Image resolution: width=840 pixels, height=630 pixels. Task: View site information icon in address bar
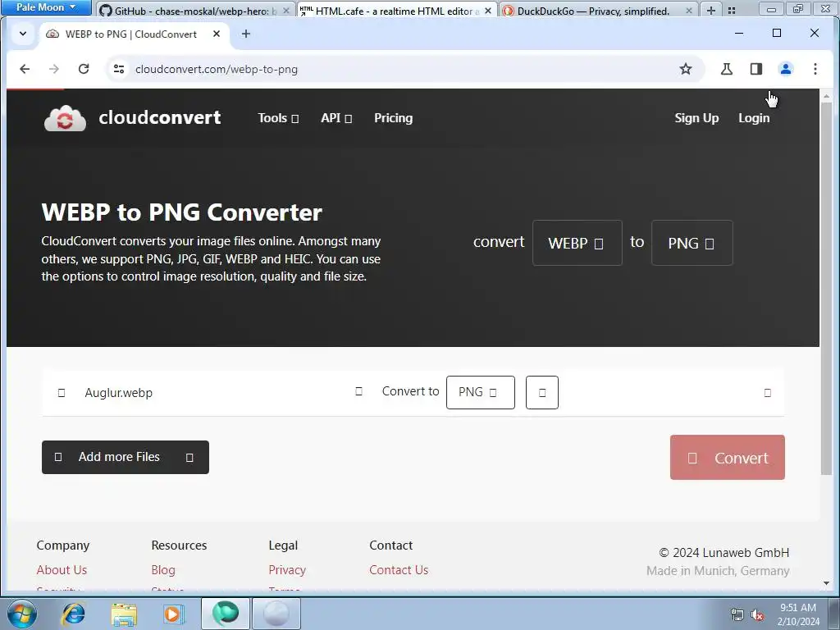click(119, 69)
